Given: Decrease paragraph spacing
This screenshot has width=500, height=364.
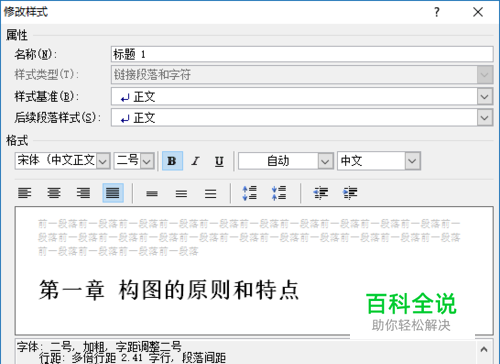Looking at the screenshot, I should pos(279,193).
